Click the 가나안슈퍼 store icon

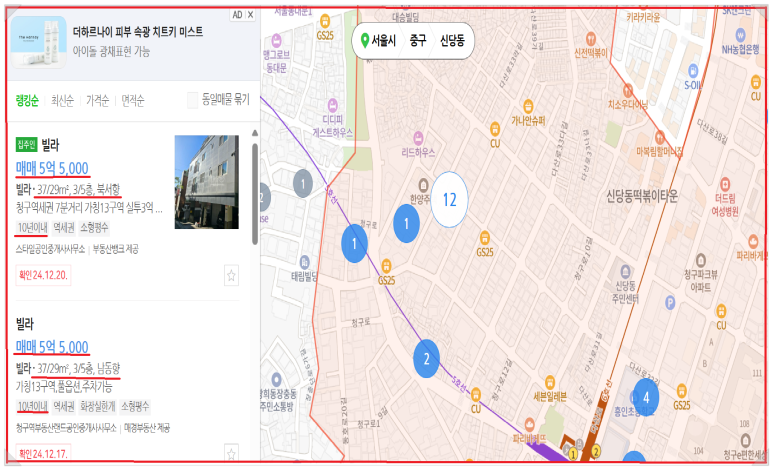(x=528, y=106)
